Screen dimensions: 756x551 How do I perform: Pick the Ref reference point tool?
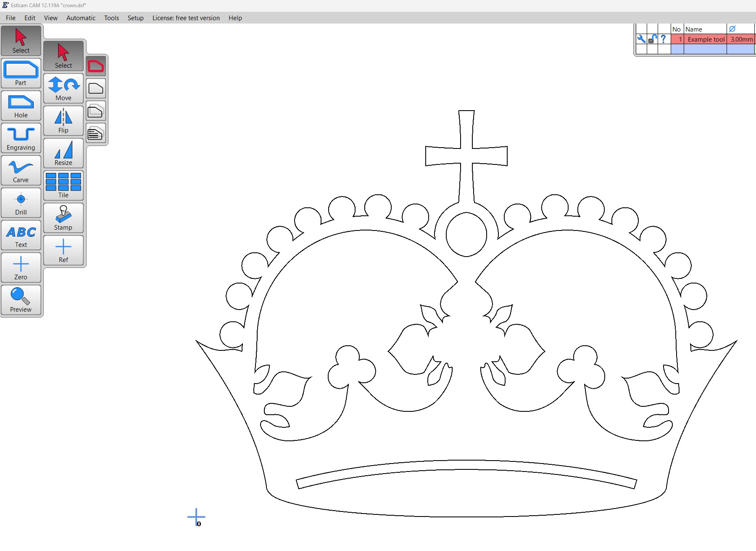click(63, 250)
